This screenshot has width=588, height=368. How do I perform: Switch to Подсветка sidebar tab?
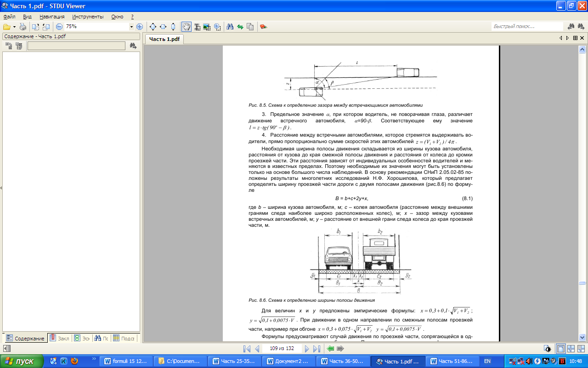(x=124, y=338)
